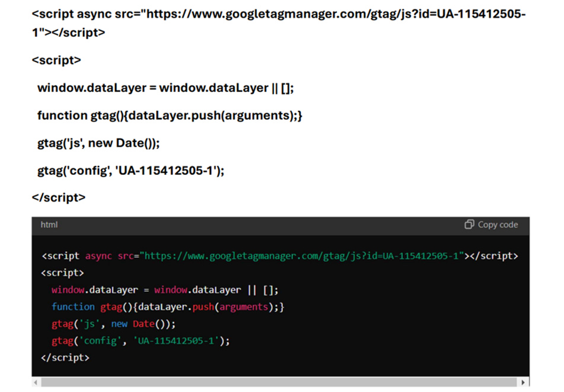Image resolution: width=564 pixels, height=392 pixels.
Task: Click the bold "gtag('config', 'UA-115412505-1');" text
Action: tap(131, 170)
